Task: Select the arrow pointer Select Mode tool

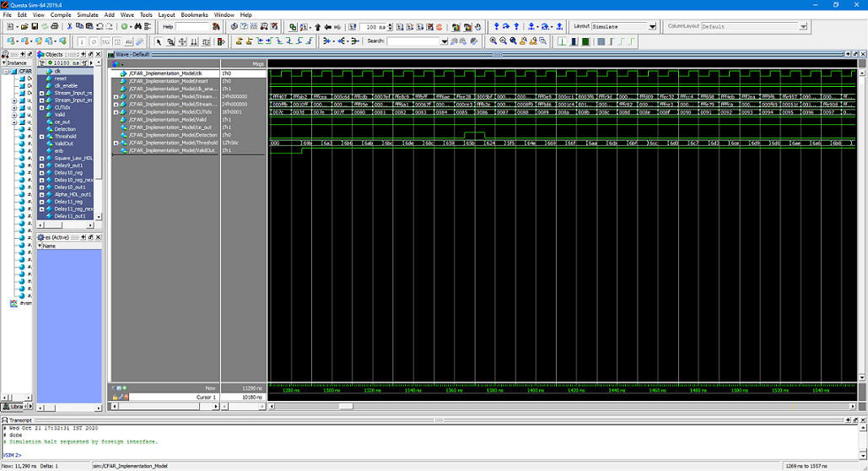Action: [159, 41]
